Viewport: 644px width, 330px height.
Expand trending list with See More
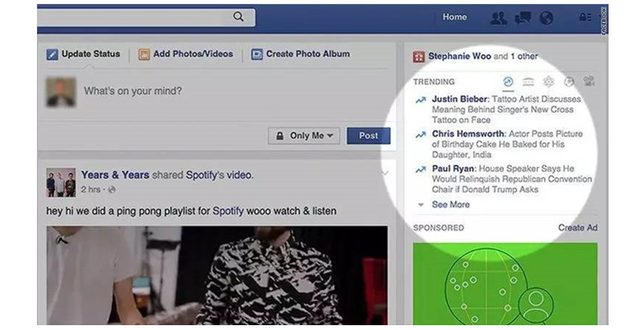[451, 204]
